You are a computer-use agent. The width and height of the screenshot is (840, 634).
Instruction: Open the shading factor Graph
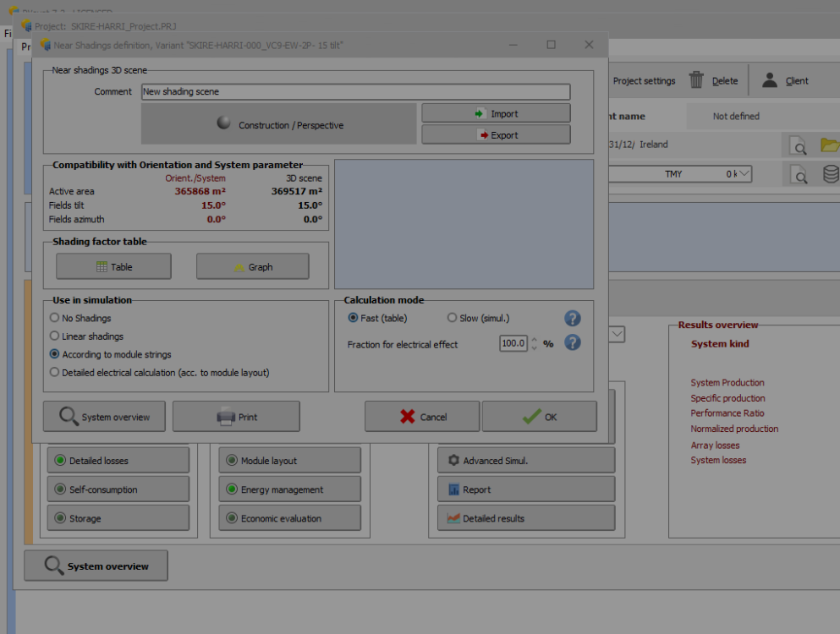(x=252, y=267)
